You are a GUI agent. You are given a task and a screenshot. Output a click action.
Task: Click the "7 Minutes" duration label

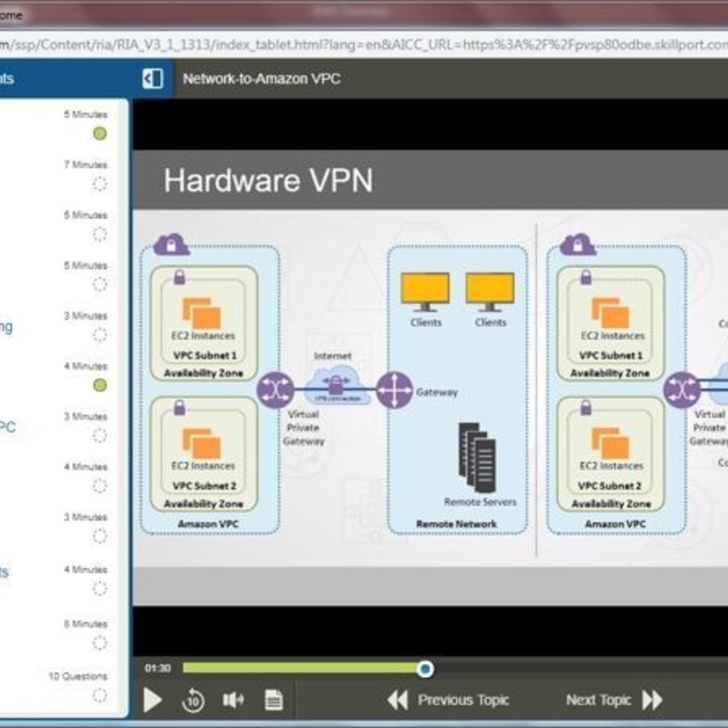point(86,165)
